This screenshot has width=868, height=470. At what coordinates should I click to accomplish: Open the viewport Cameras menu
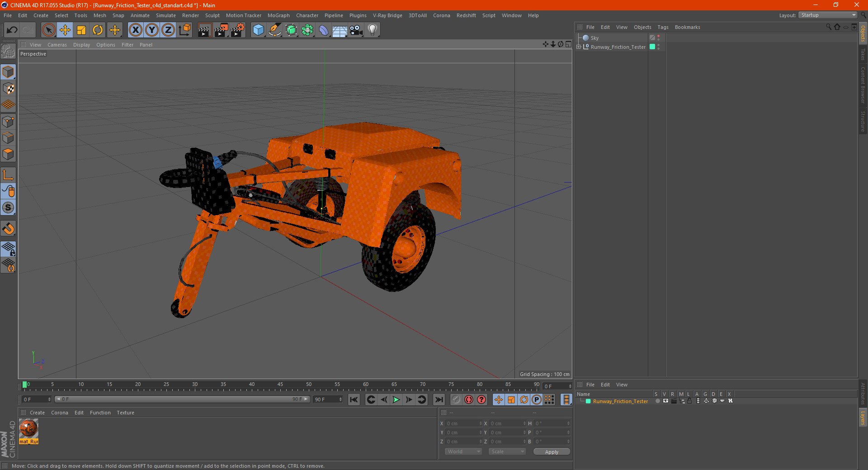pyautogui.click(x=57, y=45)
